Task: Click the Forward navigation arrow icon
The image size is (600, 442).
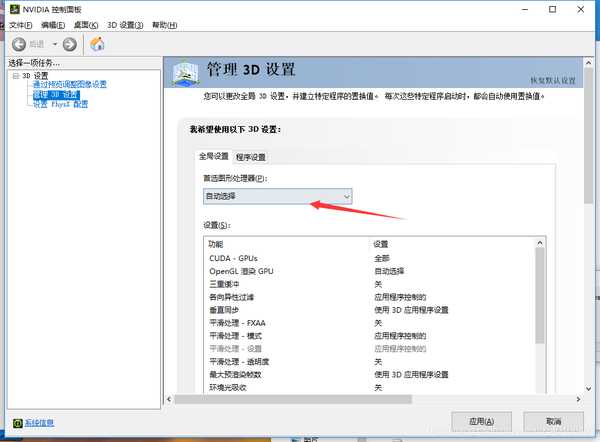Action: click(x=70, y=44)
